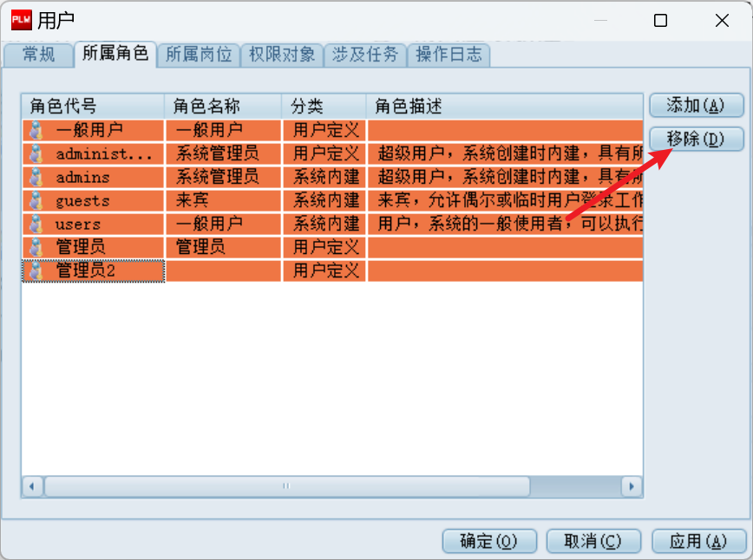The image size is (753, 560).
Task: Open the 权限对象 tab
Action: tap(282, 55)
